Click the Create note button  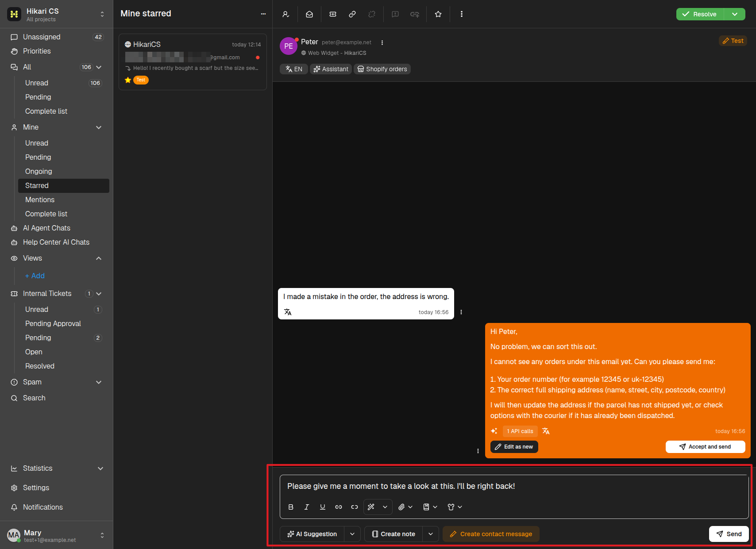pyautogui.click(x=393, y=534)
